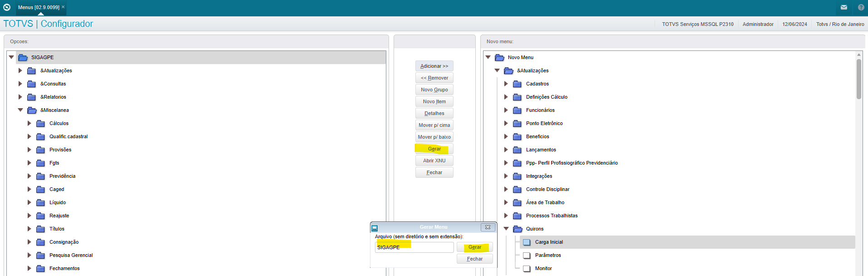Viewport: 868px width, 276px height.
Task: Click the Benefícios folder icon
Action: point(517,136)
